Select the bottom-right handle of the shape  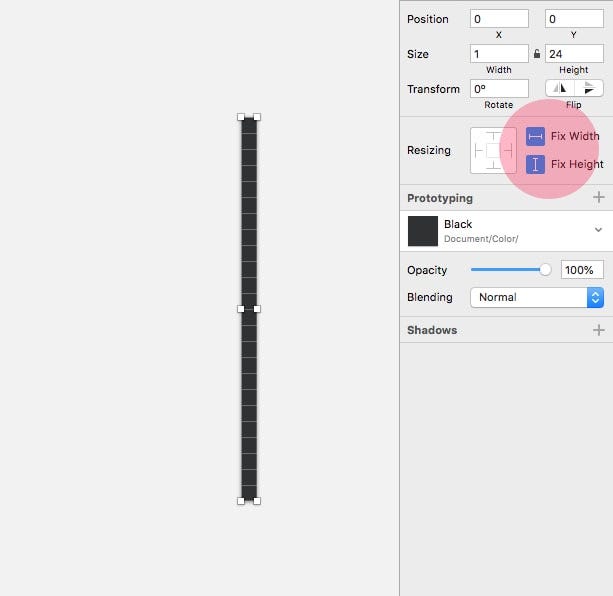pyautogui.click(x=257, y=501)
